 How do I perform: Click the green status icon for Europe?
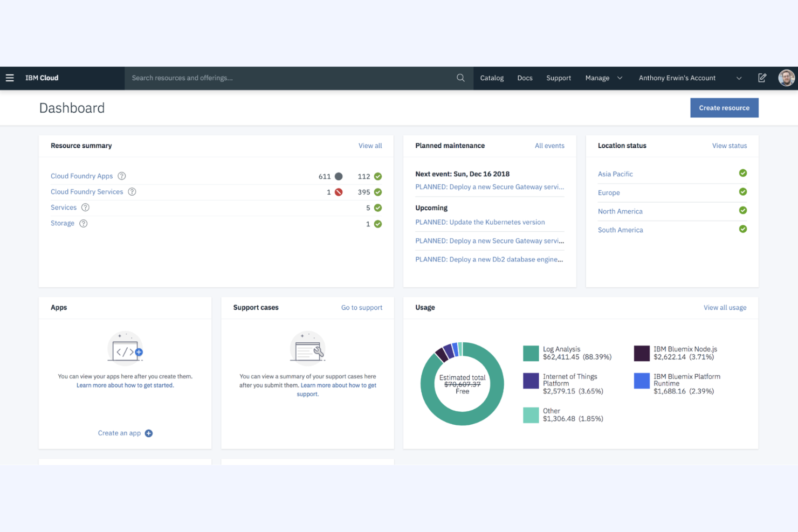click(x=743, y=191)
